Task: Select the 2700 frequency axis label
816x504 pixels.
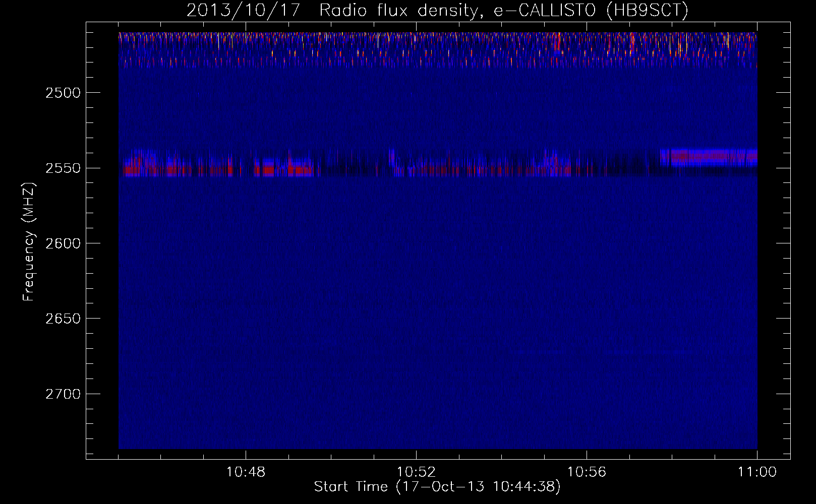Action: click(x=63, y=394)
